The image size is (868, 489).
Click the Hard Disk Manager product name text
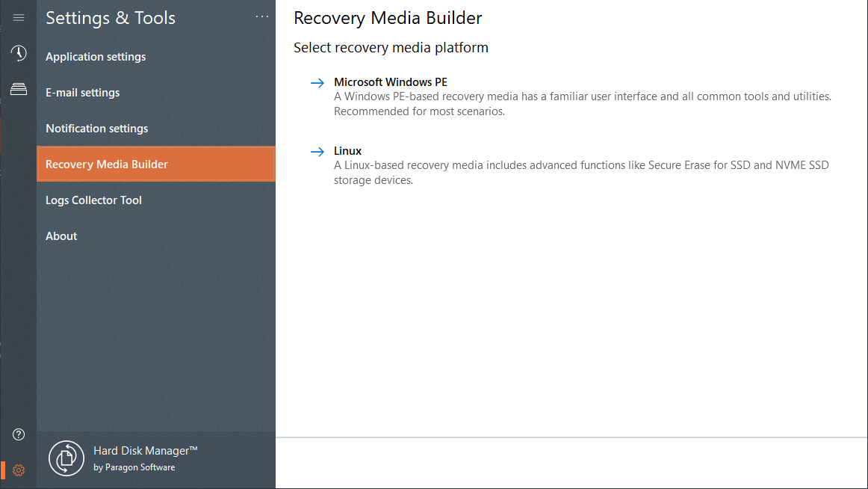click(x=145, y=451)
